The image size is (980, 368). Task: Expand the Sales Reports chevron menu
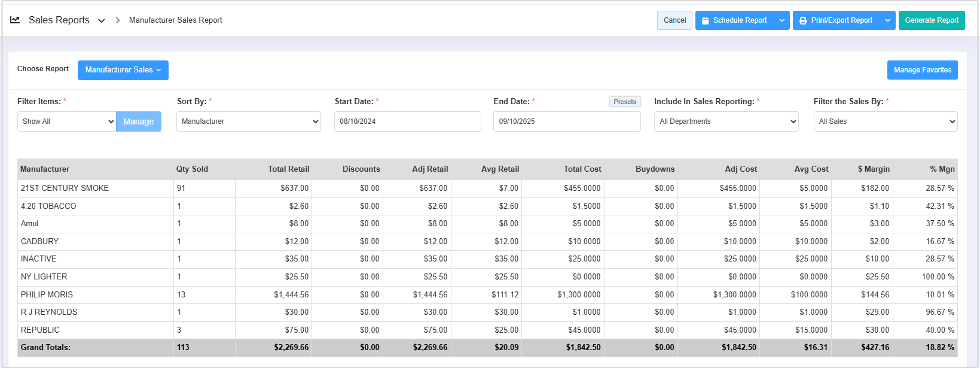[x=102, y=20]
